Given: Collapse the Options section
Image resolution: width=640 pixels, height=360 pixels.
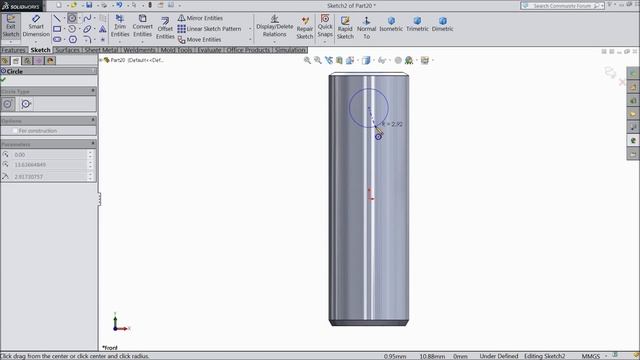Looking at the screenshot, I should pyautogui.click(x=93, y=120).
